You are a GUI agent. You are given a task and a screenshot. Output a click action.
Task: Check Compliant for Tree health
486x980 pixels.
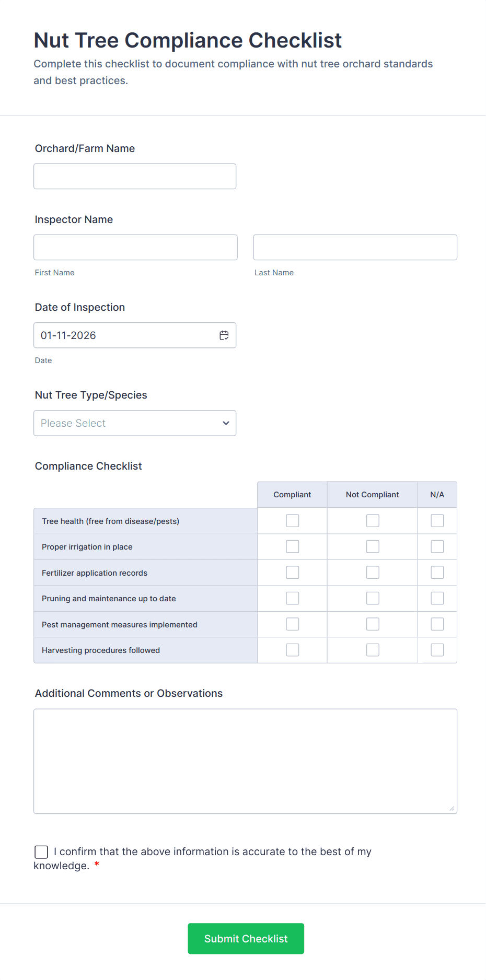[292, 520]
